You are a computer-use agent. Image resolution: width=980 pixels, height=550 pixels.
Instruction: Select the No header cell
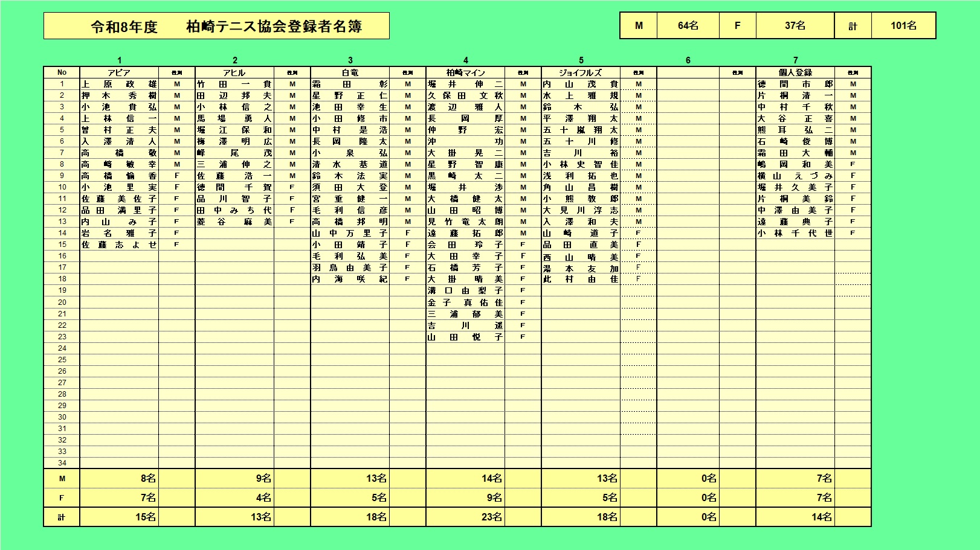click(62, 72)
